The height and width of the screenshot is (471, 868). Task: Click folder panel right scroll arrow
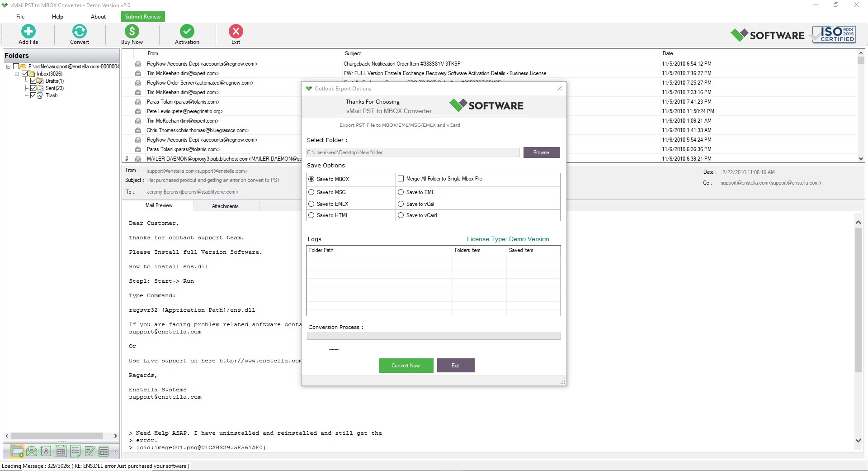(116, 436)
